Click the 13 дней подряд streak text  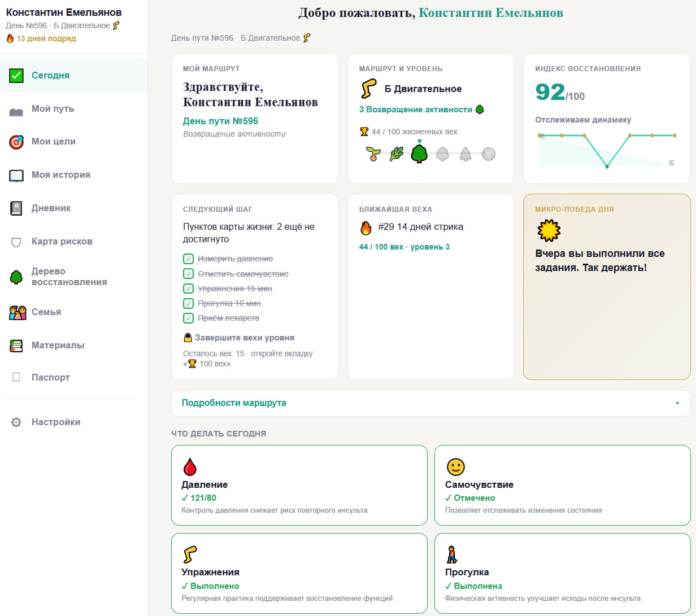[46, 39]
